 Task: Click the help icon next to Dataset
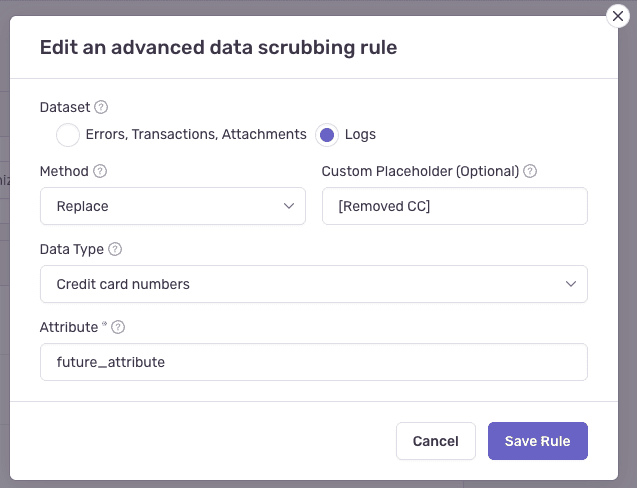click(x=101, y=107)
